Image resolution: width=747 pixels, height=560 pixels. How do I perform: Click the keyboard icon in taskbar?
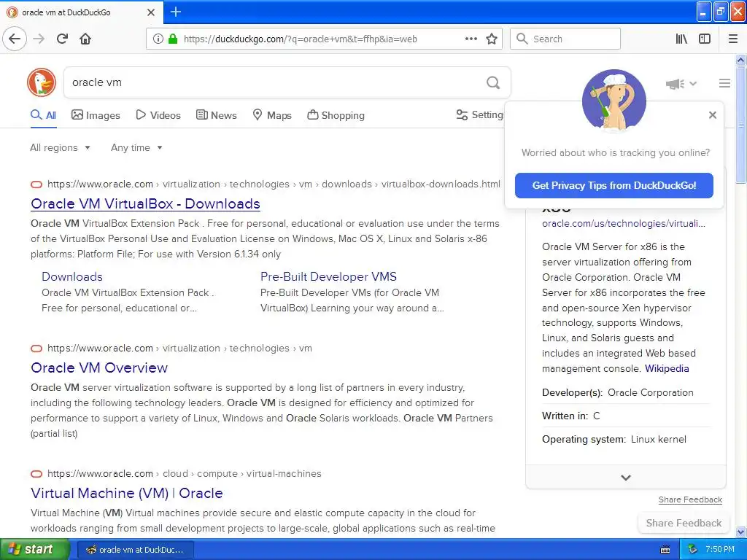(x=665, y=550)
